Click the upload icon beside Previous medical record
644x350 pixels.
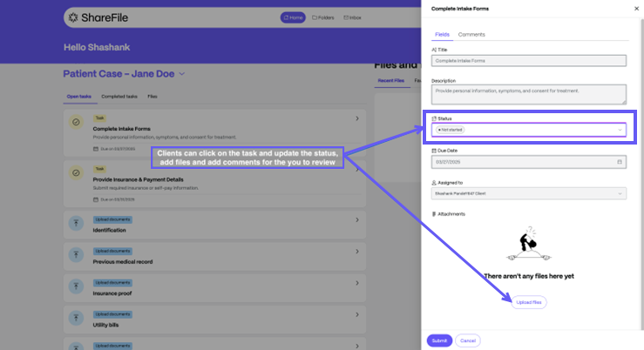76,255
